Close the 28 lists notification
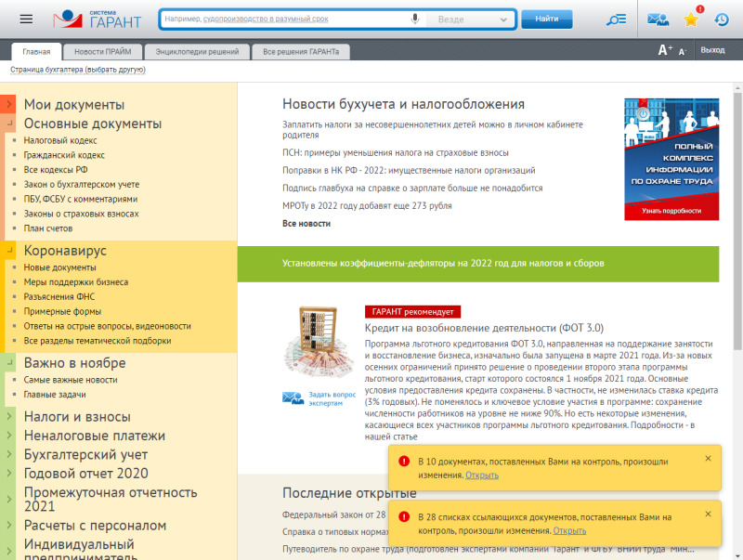 (x=708, y=514)
